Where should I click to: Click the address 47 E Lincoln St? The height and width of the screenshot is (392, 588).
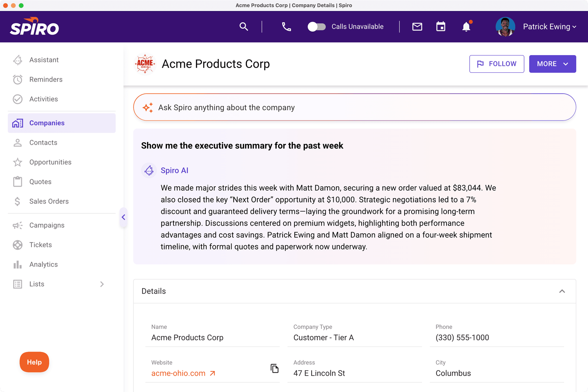pos(319,373)
